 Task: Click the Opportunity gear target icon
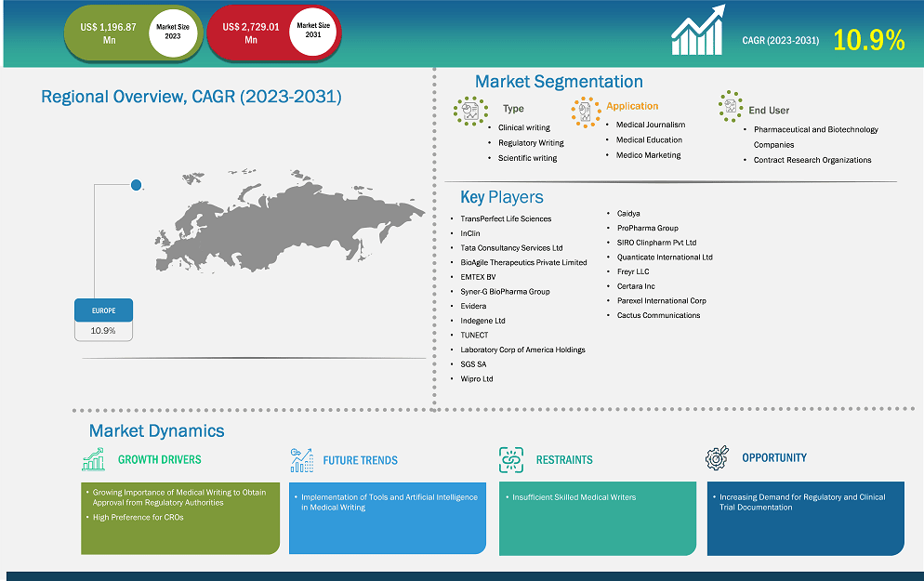point(717,458)
